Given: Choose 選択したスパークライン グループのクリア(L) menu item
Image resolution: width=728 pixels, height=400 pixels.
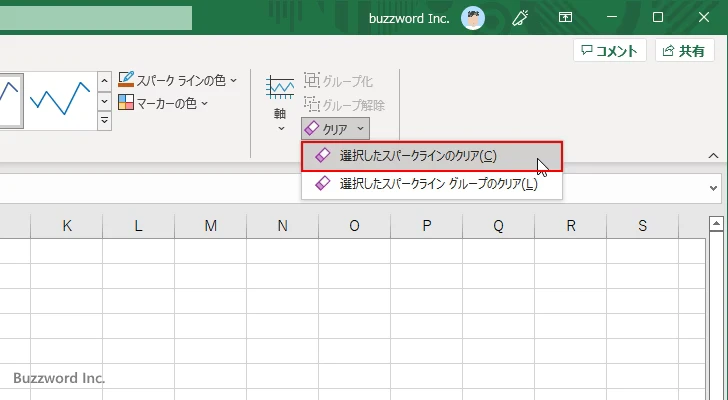Looking at the screenshot, I should coord(432,184).
